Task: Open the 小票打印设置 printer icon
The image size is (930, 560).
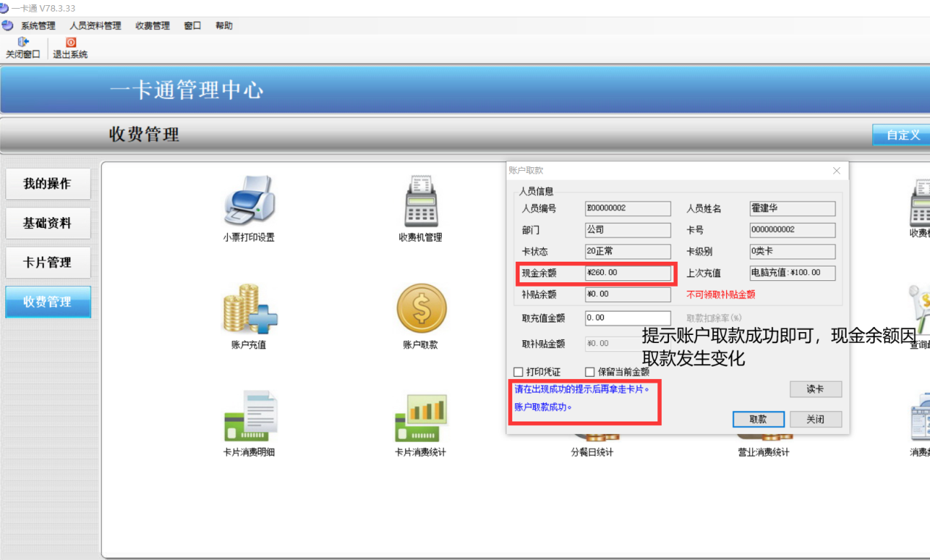Action: [x=249, y=201]
